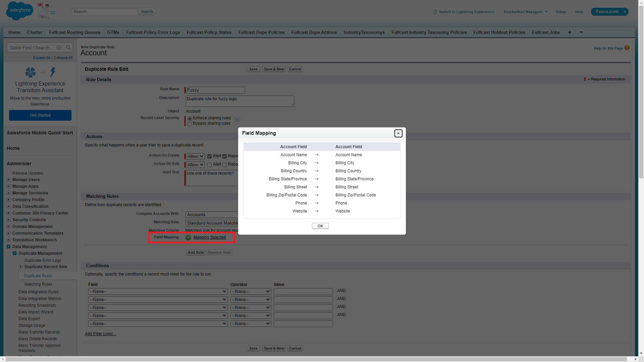Open the first condition Field dropdown
Image resolution: width=644 pixels, height=362 pixels.
click(x=158, y=292)
